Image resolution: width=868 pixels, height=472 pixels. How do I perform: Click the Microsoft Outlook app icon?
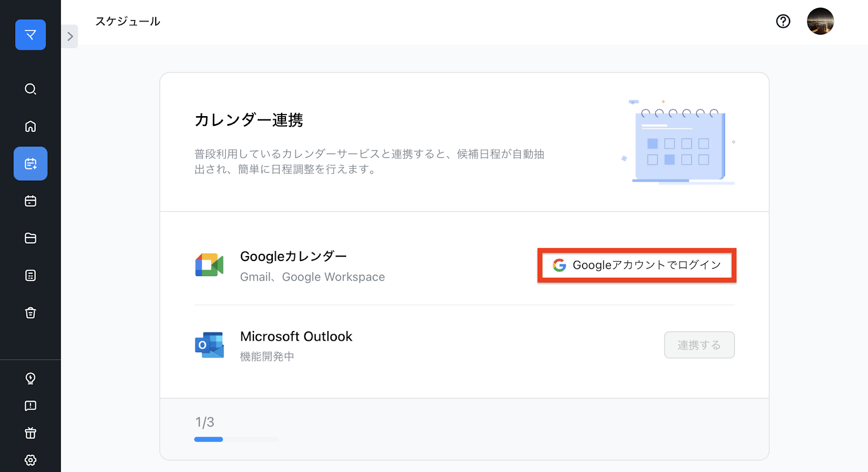[209, 345]
